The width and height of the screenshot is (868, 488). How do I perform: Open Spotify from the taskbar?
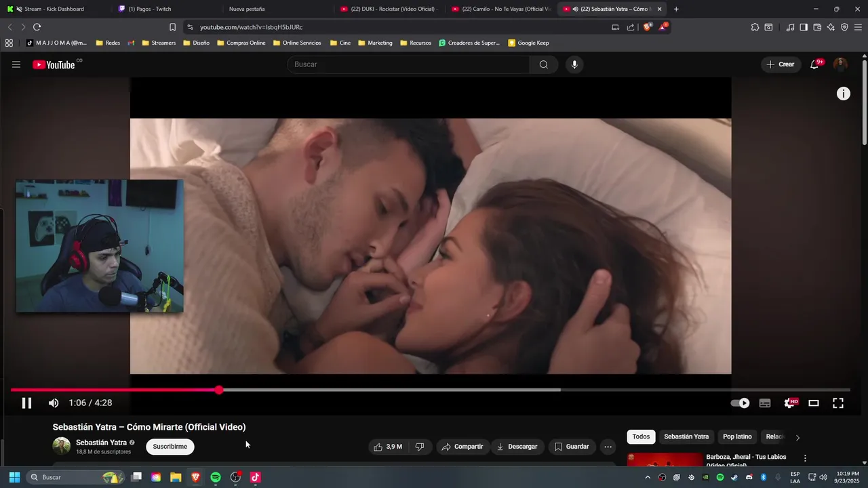click(216, 477)
